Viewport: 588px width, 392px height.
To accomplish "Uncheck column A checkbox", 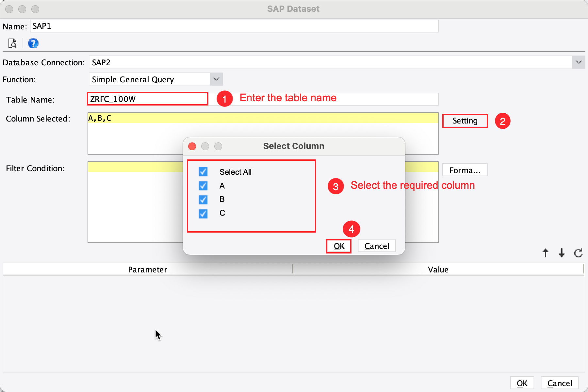I will [x=203, y=186].
